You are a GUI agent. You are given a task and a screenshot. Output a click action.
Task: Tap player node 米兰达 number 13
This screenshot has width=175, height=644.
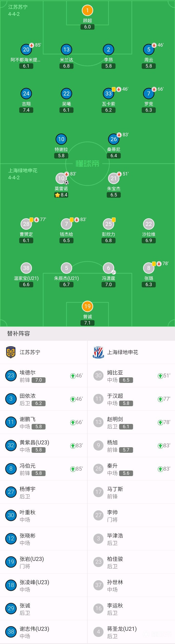click(x=67, y=50)
